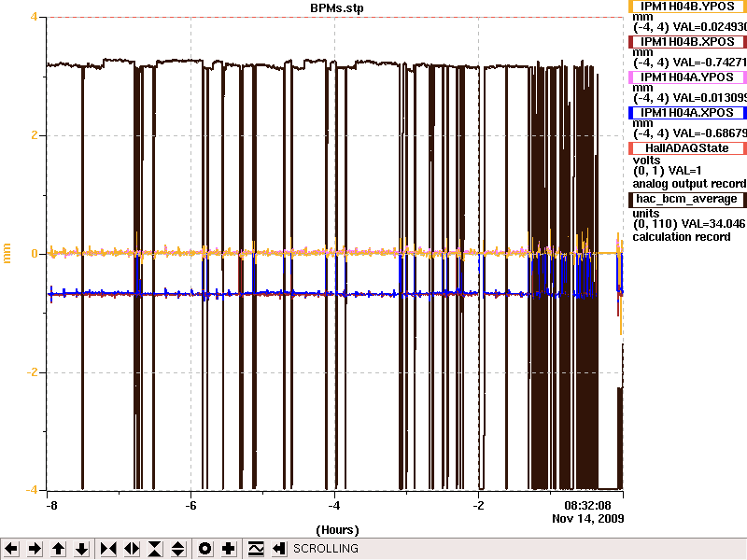Click the 'VAL=34.046' reading for hac_bcm_average
Viewport: 747px width, 560px height.
click(713, 224)
